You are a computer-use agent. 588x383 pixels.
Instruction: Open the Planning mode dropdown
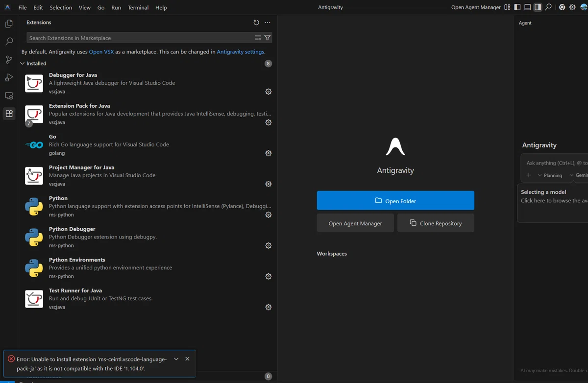point(550,175)
